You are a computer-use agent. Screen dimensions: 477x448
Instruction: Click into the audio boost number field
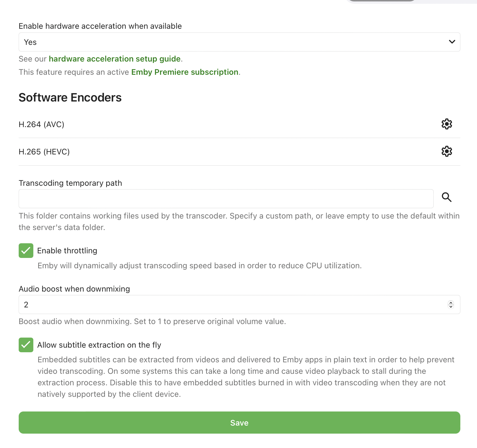pyautogui.click(x=230, y=305)
